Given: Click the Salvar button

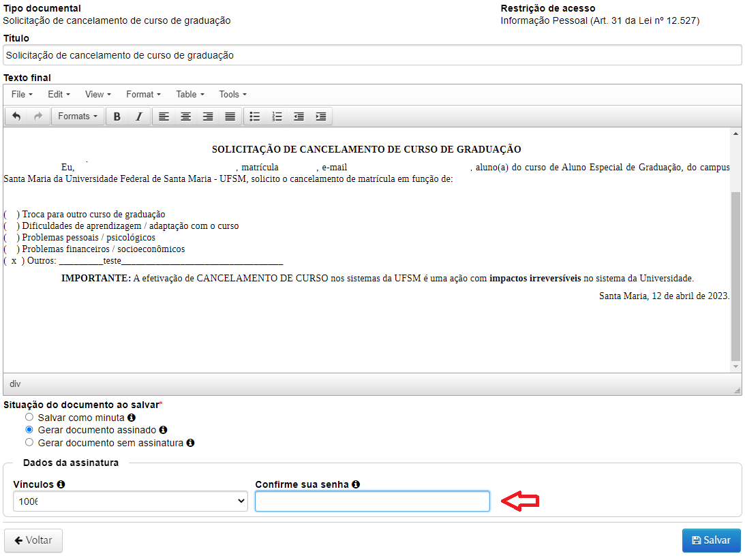Looking at the screenshot, I should click(711, 540).
